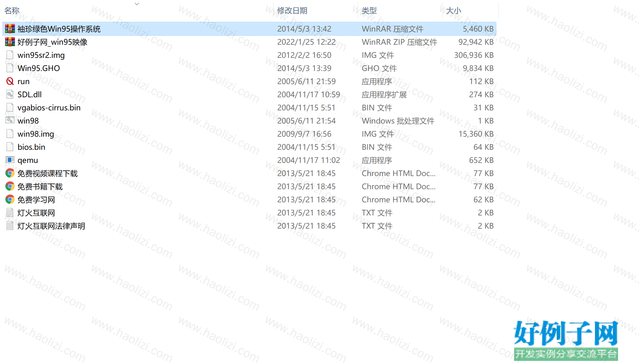This screenshot has height=364, width=639.
Task: Select file name win95sr2.img
Action: coord(41,55)
